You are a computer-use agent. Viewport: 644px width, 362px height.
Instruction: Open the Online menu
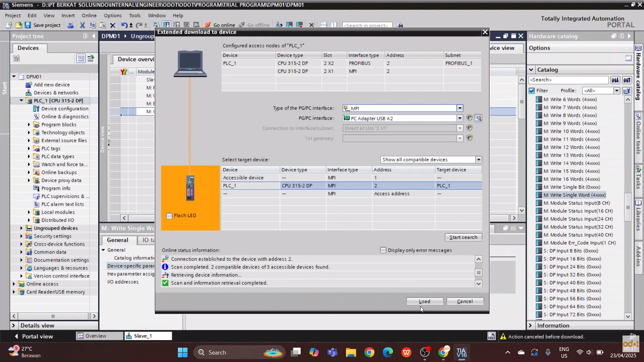point(89,15)
